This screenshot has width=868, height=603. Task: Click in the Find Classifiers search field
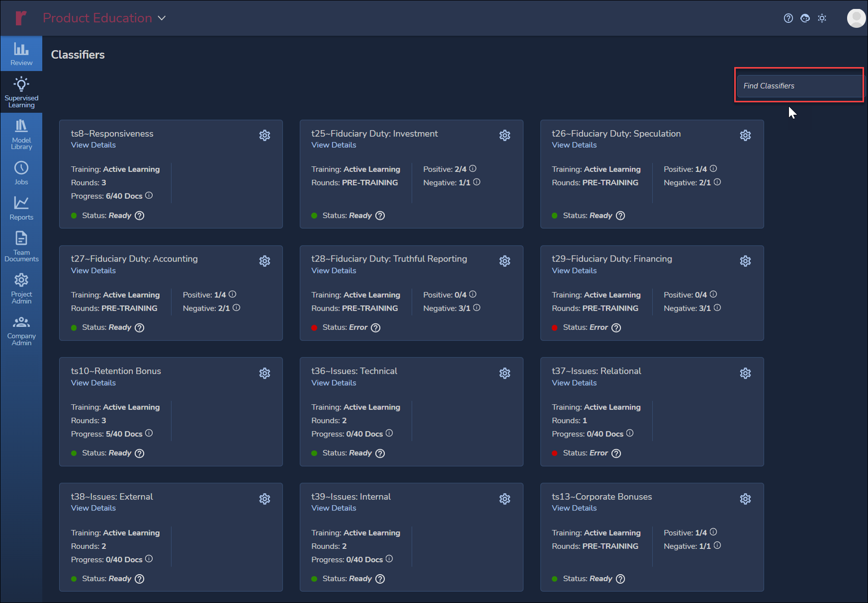click(799, 86)
